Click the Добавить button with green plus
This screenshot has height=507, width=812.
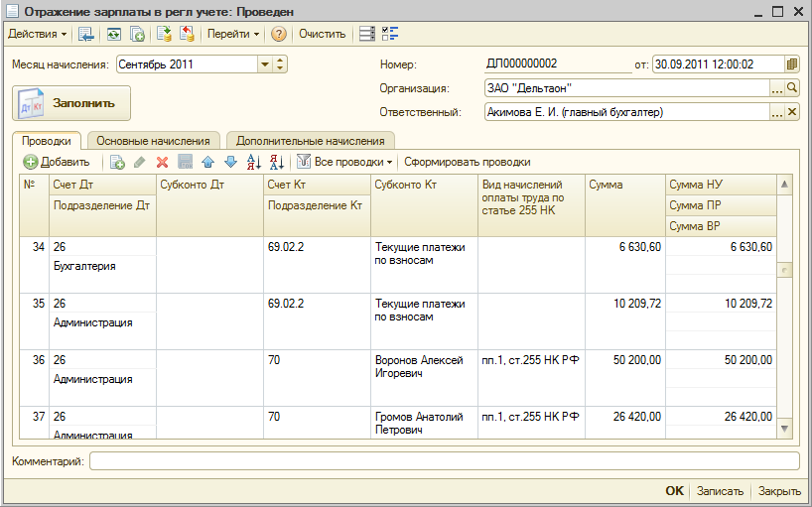click(x=57, y=162)
